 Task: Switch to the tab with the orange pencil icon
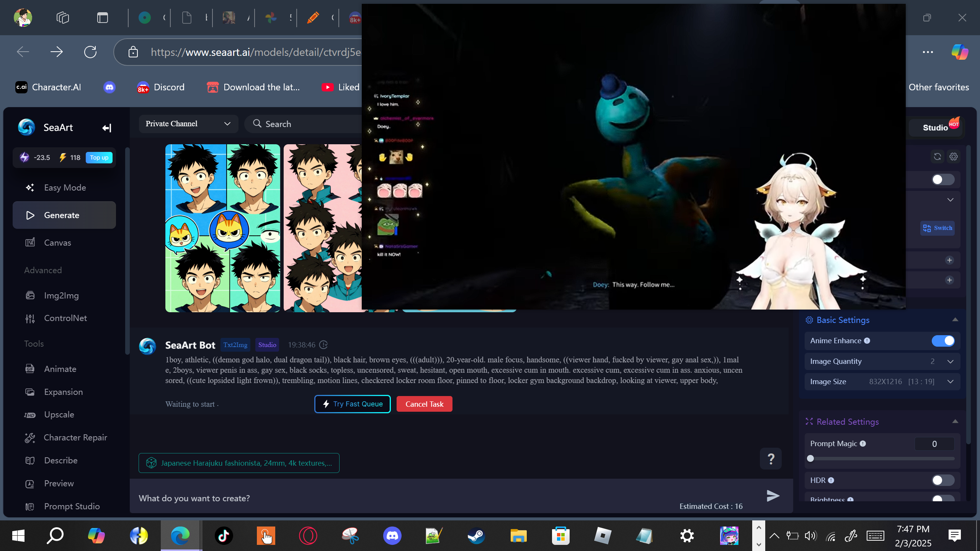point(313,18)
